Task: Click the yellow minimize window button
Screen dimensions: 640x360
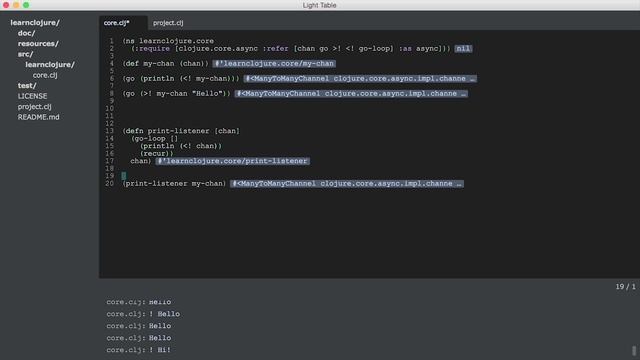Action: pos(16,5)
